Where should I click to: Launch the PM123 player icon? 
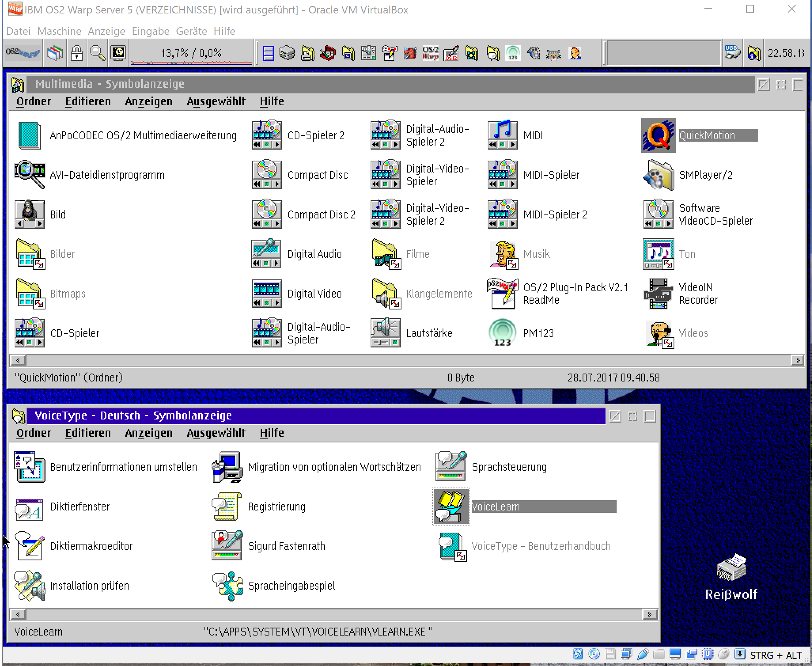pyautogui.click(x=502, y=333)
